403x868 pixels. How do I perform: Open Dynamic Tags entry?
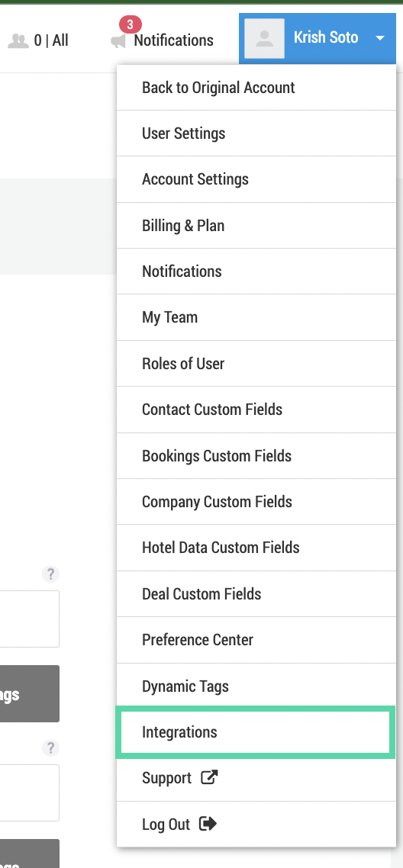click(256, 686)
